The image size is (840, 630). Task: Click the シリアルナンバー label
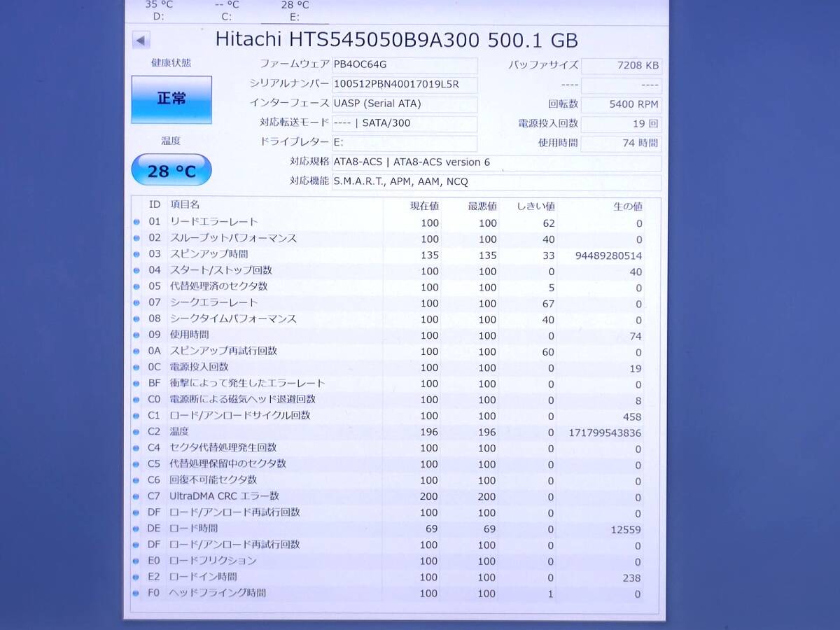tap(289, 83)
